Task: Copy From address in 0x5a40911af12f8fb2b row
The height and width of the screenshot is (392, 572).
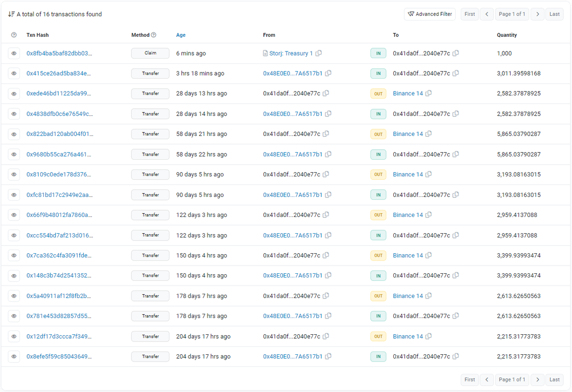Action: 326,296
